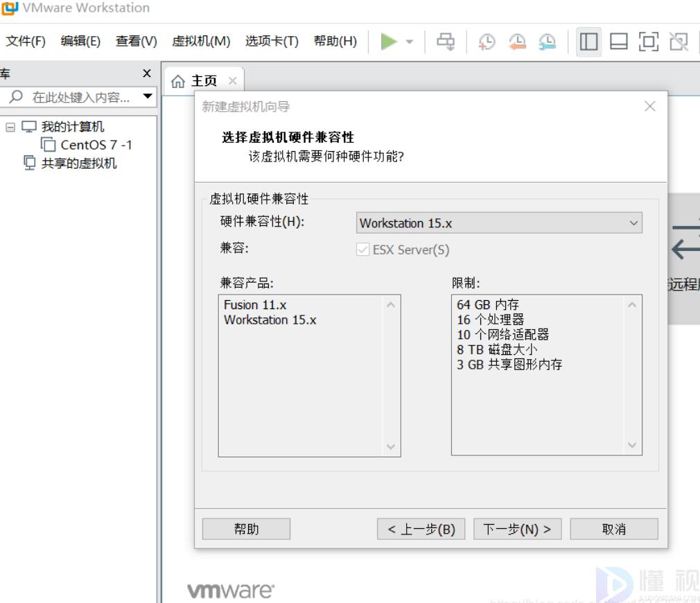Collapse the 我的计算机 tree node
The width and height of the screenshot is (700, 603).
(10, 127)
